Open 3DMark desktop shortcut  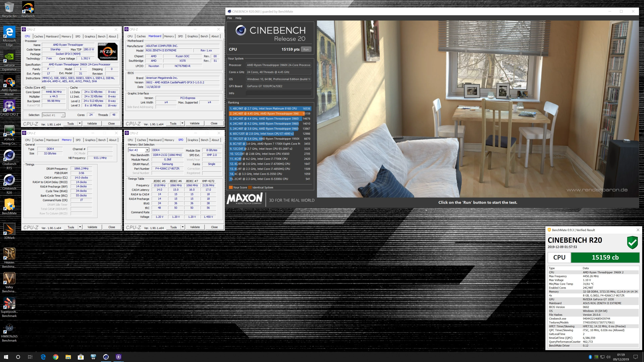tap(9, 231)
